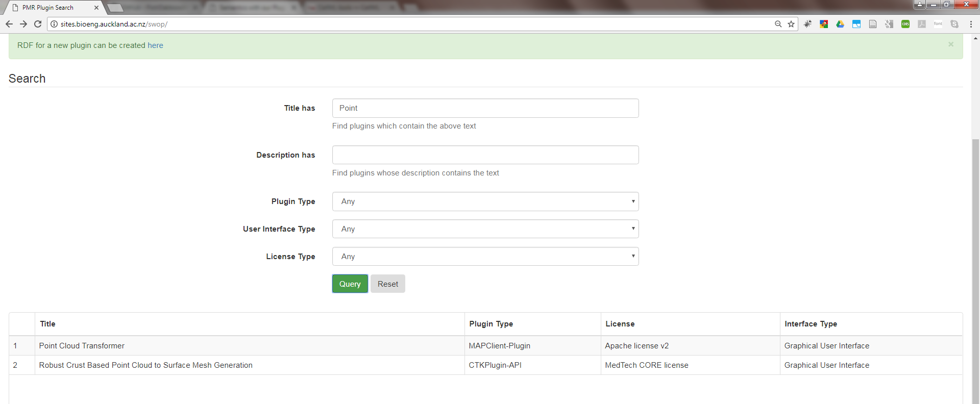Viewport: 980px width, 404px height.
Task: Click the 'License Type' form label
Action: pos(290,257)
